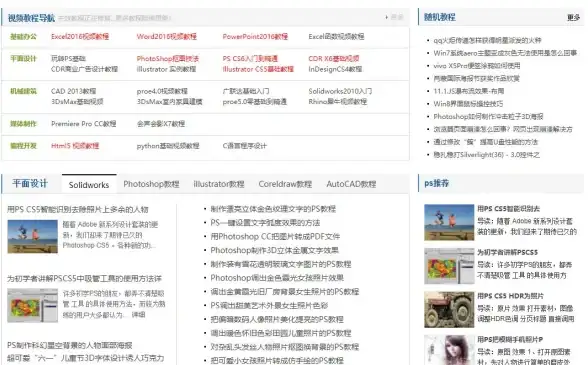Viewport: 588px width, 365px height.
Task: Open the CDR商业广告设计教程 link
Action: point(84,69)
